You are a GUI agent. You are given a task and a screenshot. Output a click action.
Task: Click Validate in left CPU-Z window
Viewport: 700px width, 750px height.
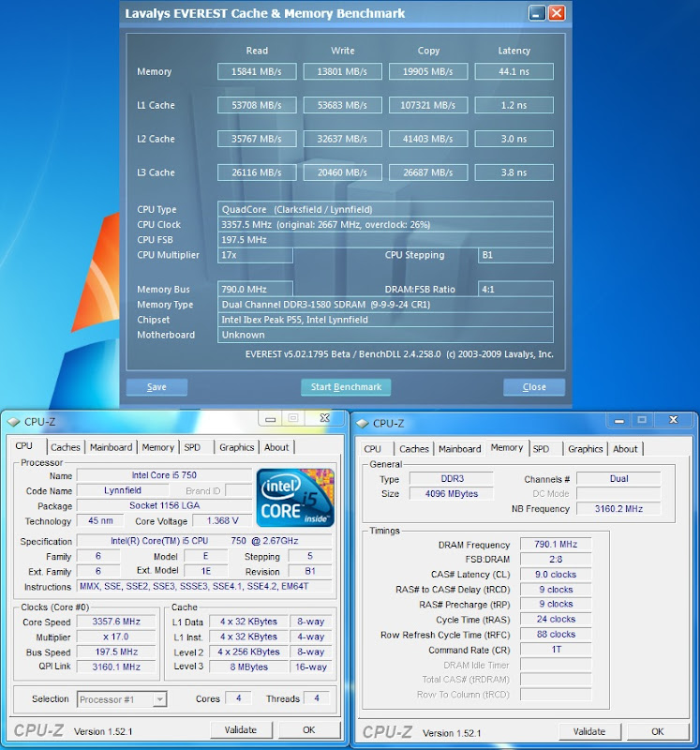click(241, 730)
